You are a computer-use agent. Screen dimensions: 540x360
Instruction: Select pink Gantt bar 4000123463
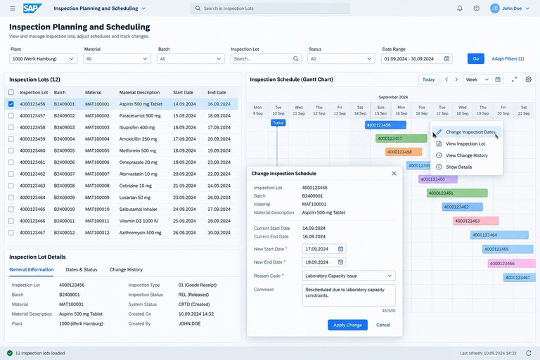point(476,221)
